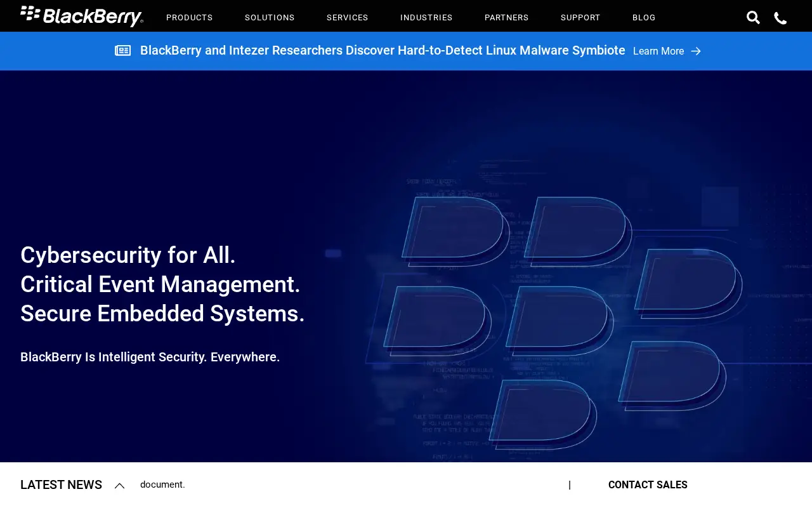Click the arrow icon beside Learn More
Viewport: 812px width, 508px height.
[696, 51]
